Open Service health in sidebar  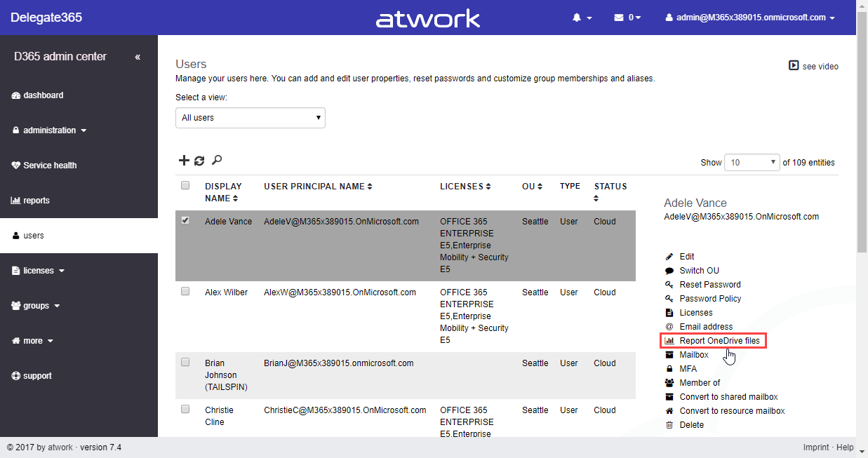click(44, 166)
